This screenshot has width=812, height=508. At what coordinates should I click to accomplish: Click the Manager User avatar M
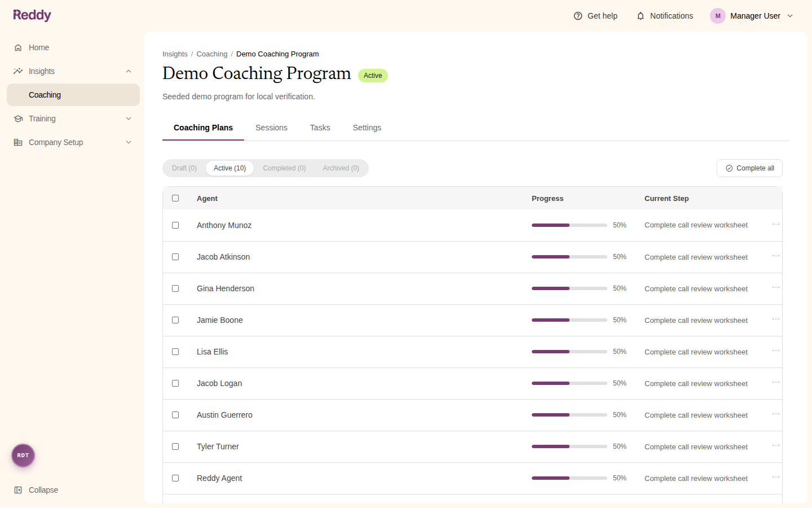click(x=718, y=16)
